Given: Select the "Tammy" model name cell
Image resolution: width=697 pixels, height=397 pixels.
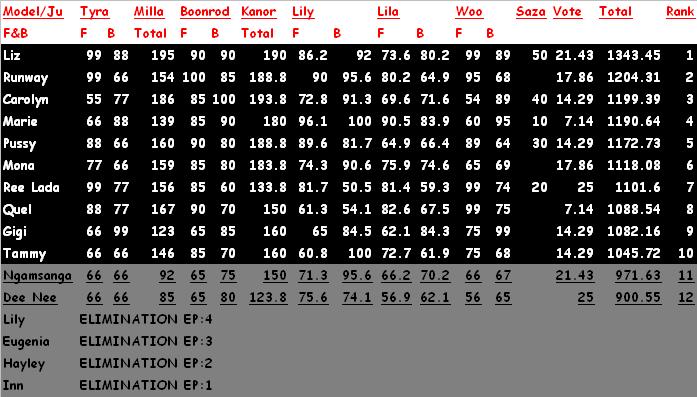Looking at the screenshot, I should [x=24, y=254].
